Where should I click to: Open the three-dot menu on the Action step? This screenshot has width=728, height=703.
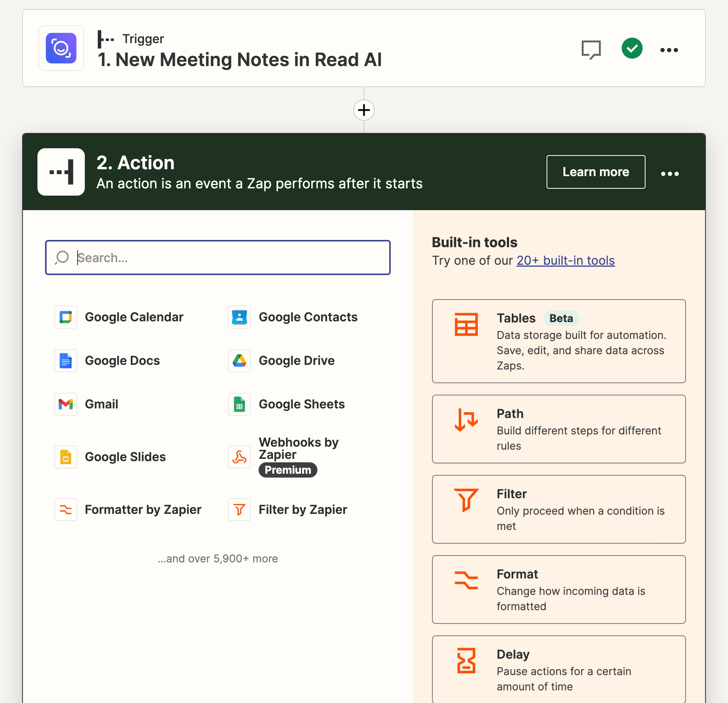pyautogui.click(x=670, y=173)
